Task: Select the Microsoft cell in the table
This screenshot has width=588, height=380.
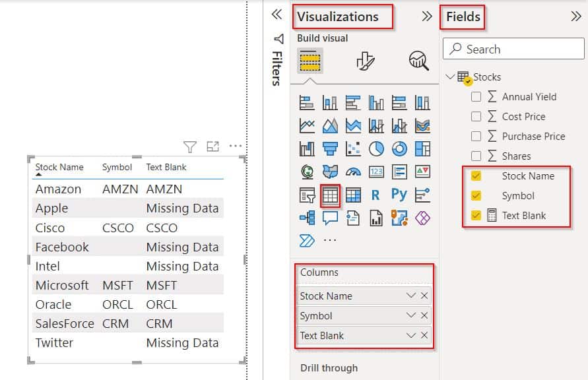Action: tap(62, 286)
